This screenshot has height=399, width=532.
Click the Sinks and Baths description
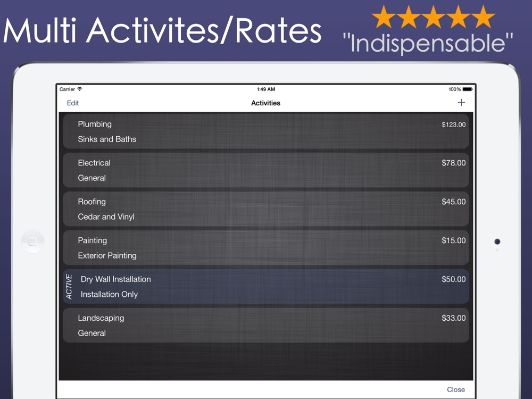(x=107, y=139)
